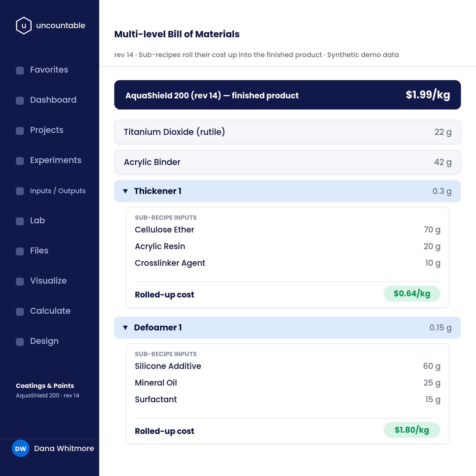Select the Acrylic Binder row
The image size is (476, 476).
288,162
